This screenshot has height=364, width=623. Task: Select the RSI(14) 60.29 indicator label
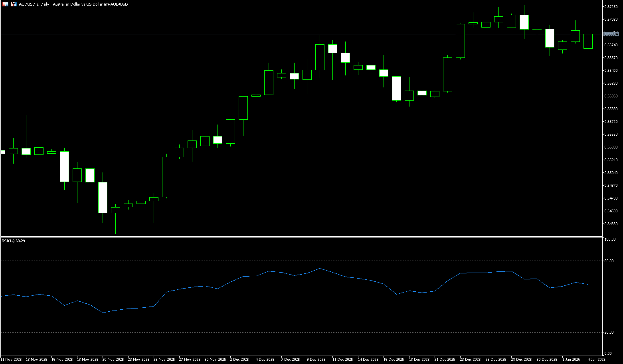pyautogui.click(x=13, y=241)
